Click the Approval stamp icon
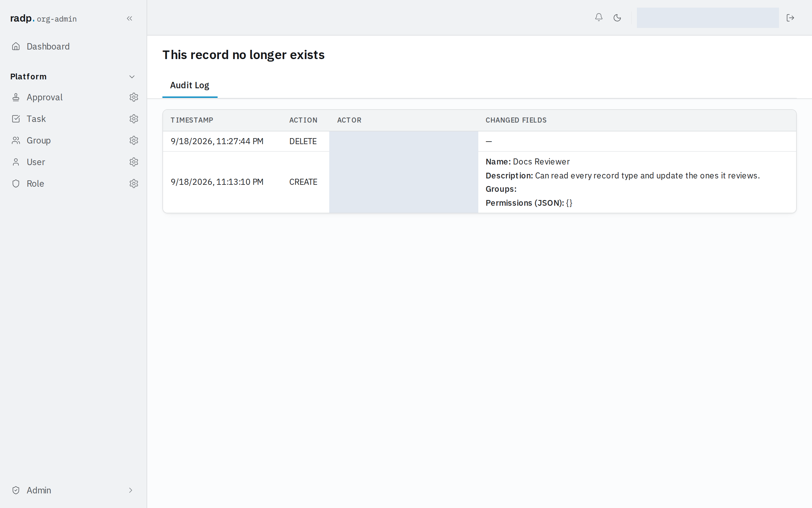This screenshot has width=812, height=508. pyautogui.click(x=16, y=97)
